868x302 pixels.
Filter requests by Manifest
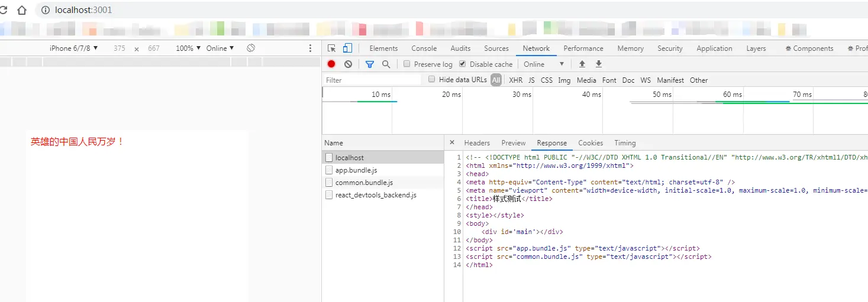670,80
